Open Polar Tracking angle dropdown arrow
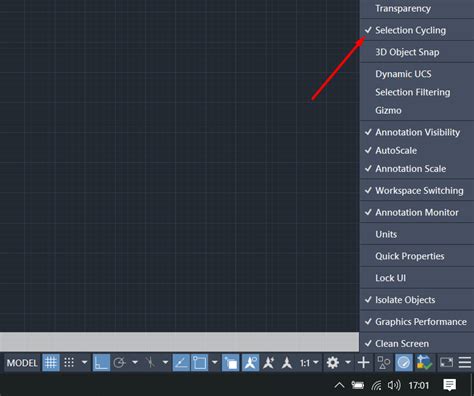The height and width of the screenshot is (396, 474). tap(135, 362)
